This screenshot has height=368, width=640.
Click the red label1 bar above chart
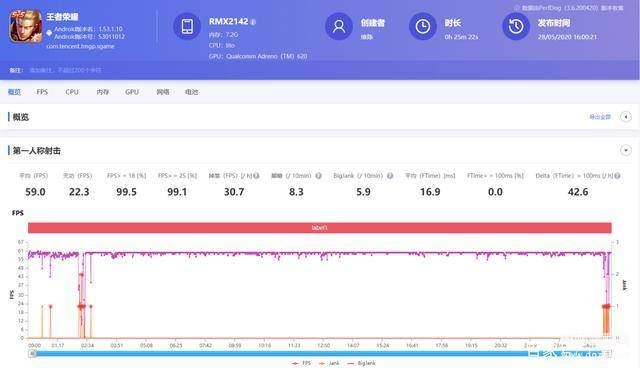coord(320,228)
